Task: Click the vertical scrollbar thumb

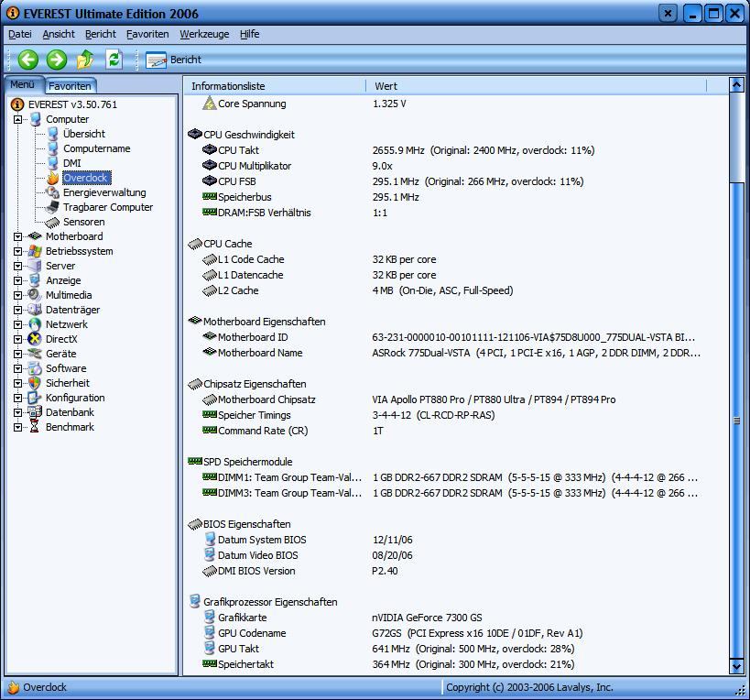Action: pos(736,421)
